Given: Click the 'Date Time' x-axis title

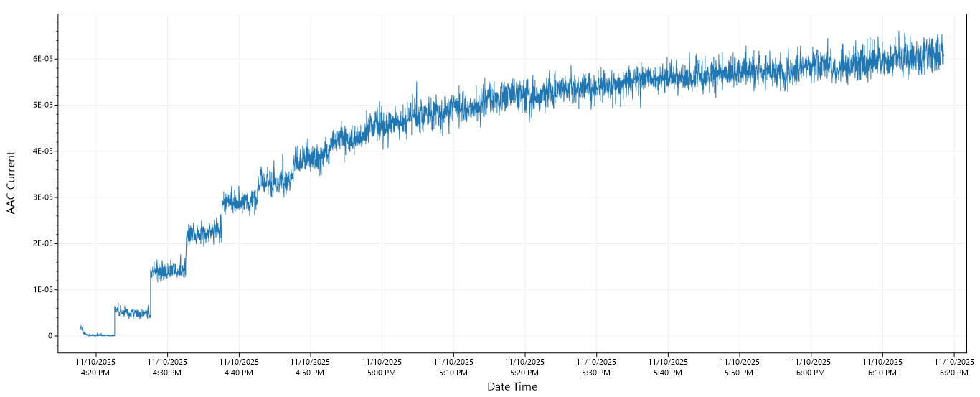Looking at the screenshot, I should 512,386.
